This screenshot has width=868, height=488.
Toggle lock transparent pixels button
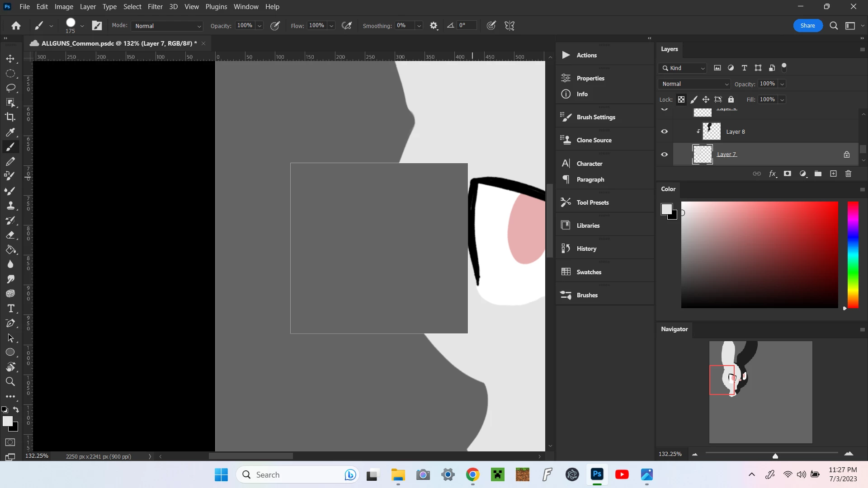681,99
